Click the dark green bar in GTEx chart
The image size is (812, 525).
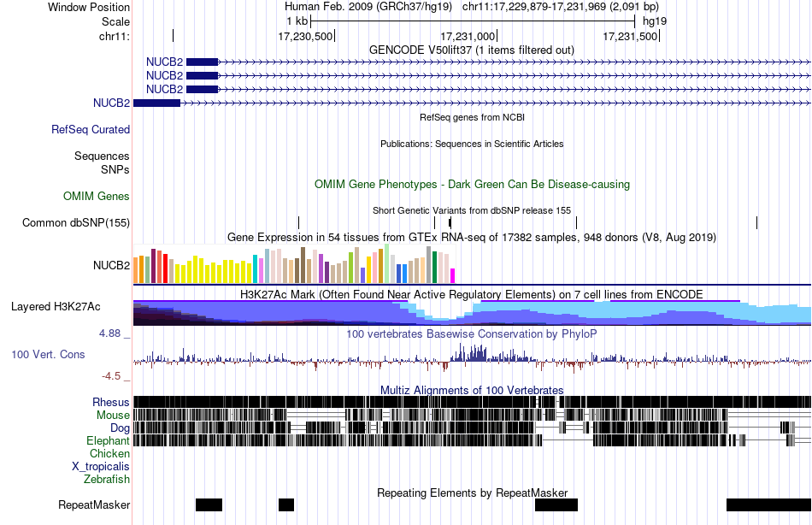pyautogui.click(x=435, y=268)
